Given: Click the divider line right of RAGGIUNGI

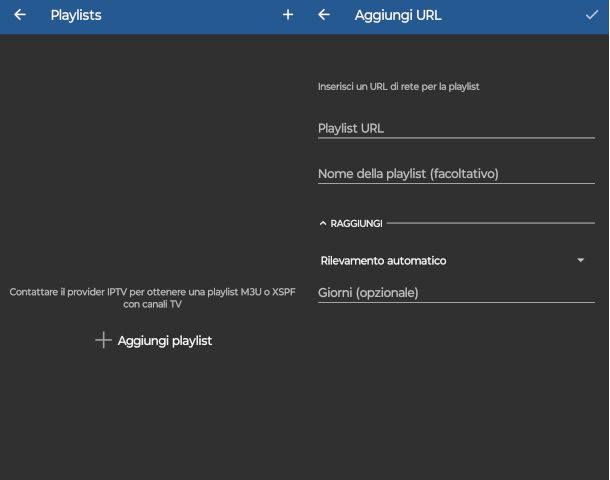Looking at the screenshot, I should (490, 224).
